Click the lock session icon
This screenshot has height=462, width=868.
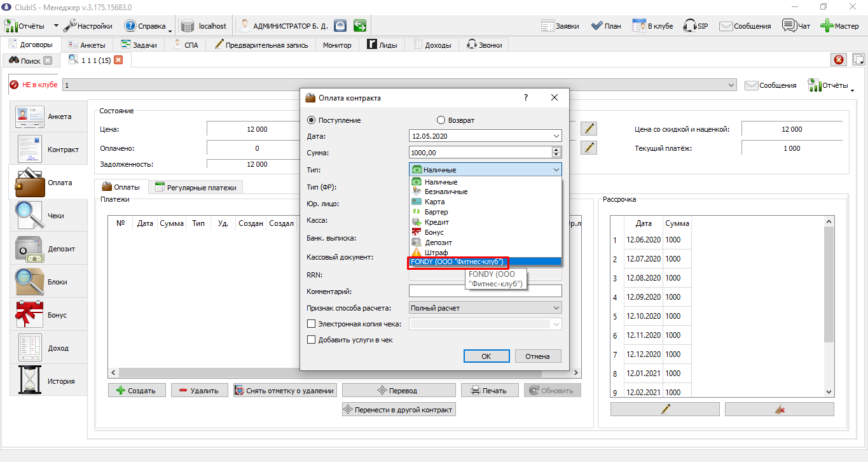point(340,26)
